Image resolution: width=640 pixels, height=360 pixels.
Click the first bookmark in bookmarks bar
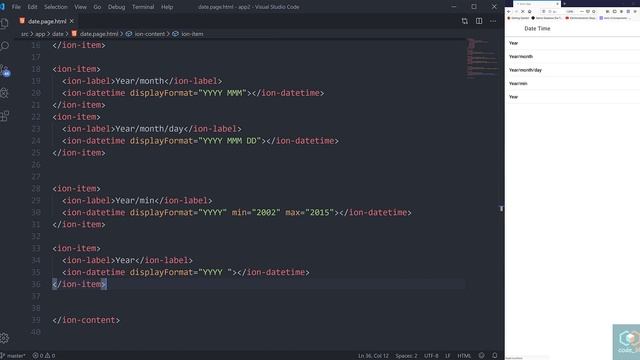pyautogui.click(x=518, y=18)
